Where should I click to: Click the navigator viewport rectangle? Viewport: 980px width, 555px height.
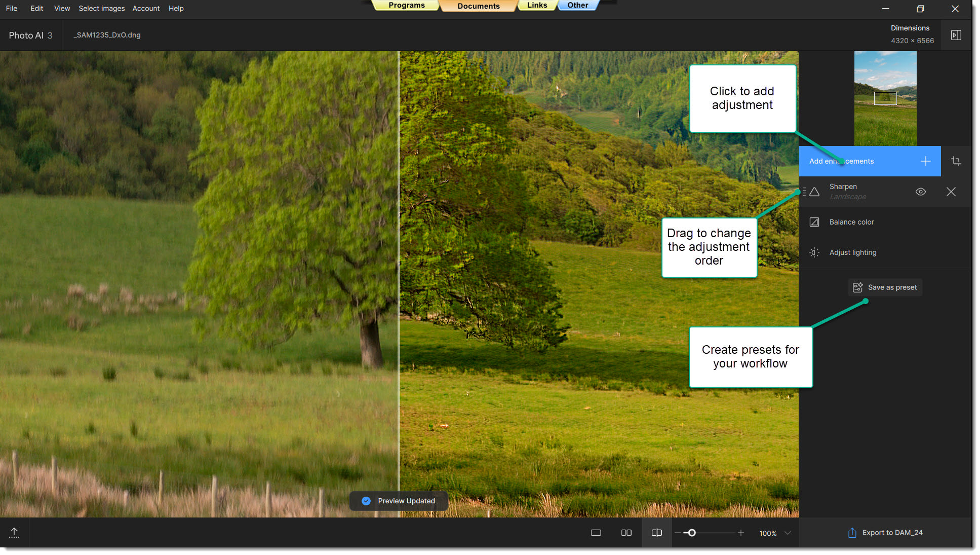pos(885,98)
